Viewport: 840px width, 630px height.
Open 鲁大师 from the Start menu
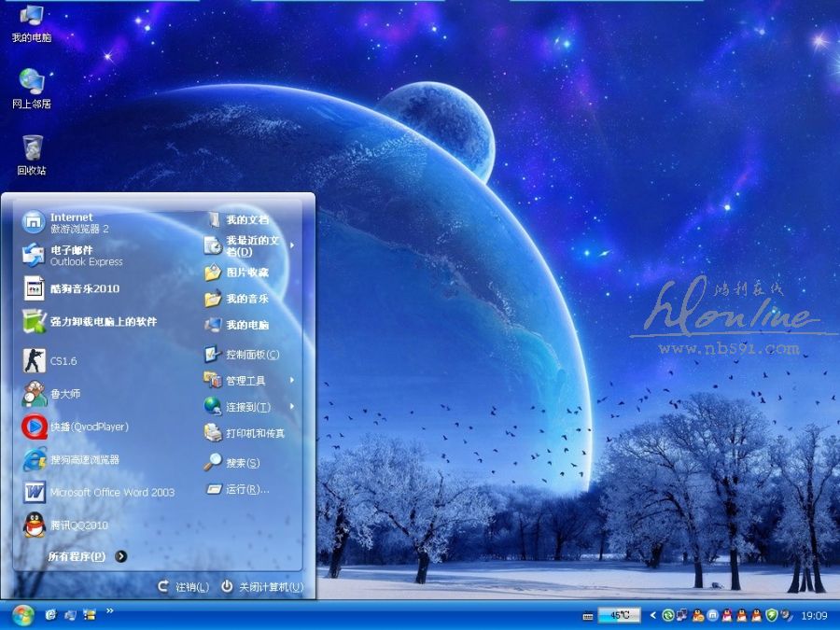(64, 394)
